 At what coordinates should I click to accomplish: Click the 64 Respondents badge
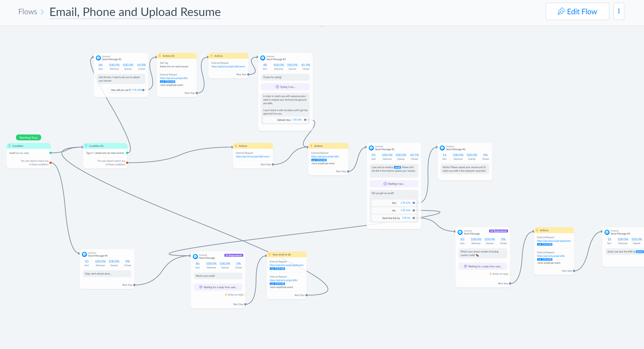click(498, 231)
